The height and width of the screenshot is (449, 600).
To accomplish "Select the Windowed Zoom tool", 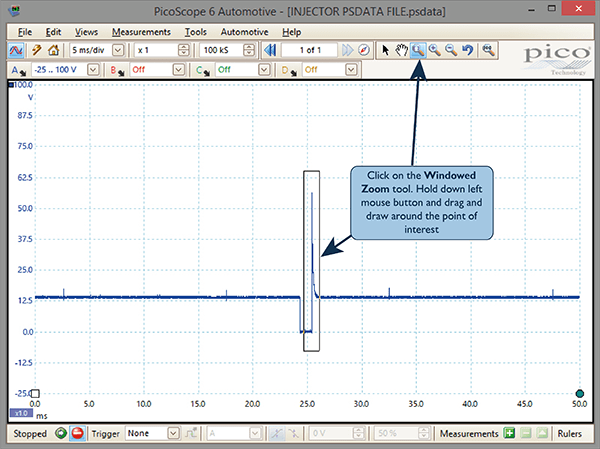I will tap(418, 50).
